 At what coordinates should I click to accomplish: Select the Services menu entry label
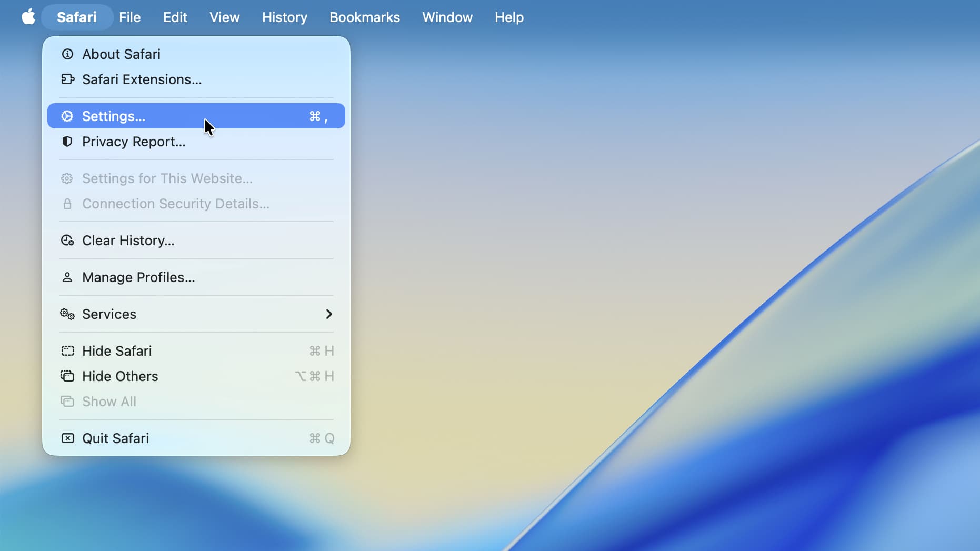(109, 314)
